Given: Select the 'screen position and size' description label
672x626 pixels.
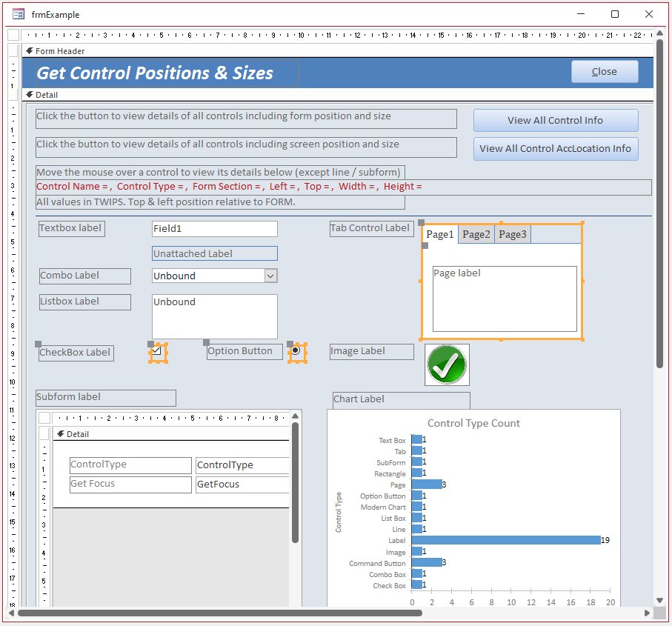Looking at the screenshot, I should (247, 147).
